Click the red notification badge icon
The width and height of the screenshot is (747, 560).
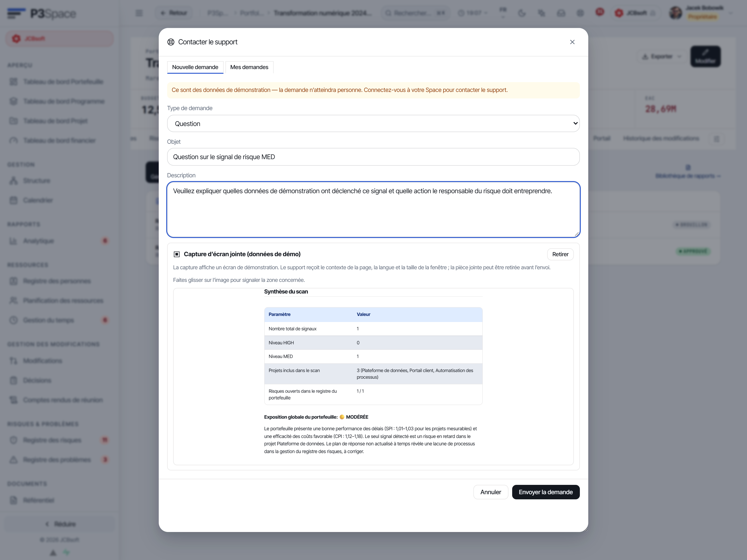coord(600,12)
